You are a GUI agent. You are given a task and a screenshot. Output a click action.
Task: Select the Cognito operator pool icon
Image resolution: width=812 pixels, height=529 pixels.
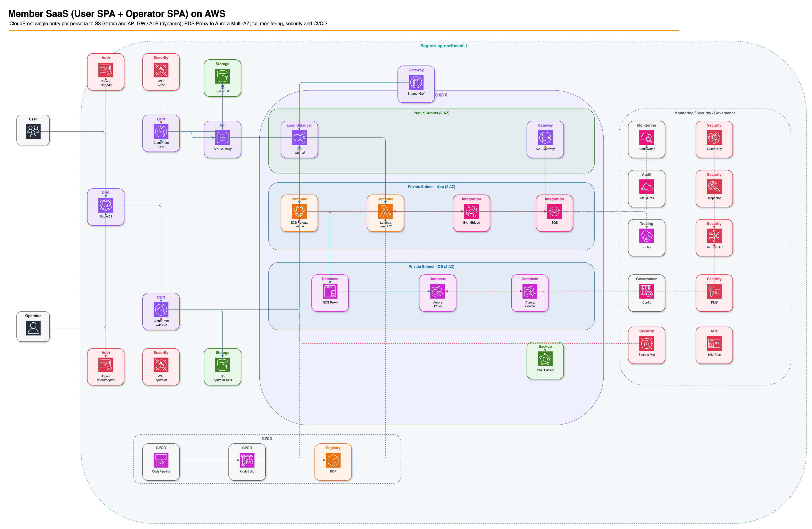pos(106,365)
